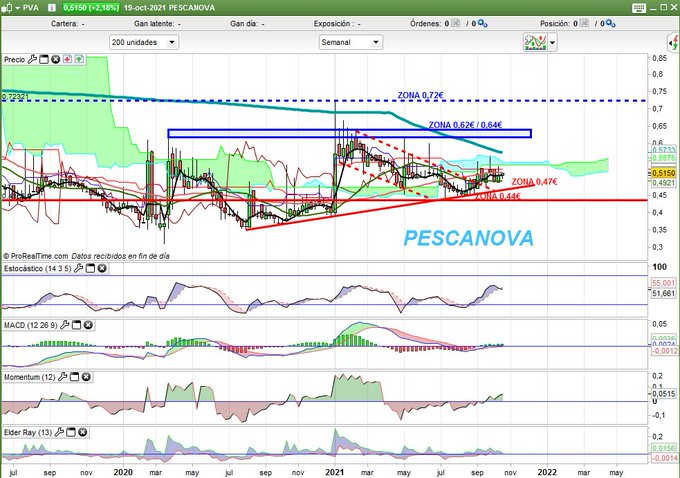
Task: Click the yellow 0,5150 current price label
Action: [x=664, y=173]
